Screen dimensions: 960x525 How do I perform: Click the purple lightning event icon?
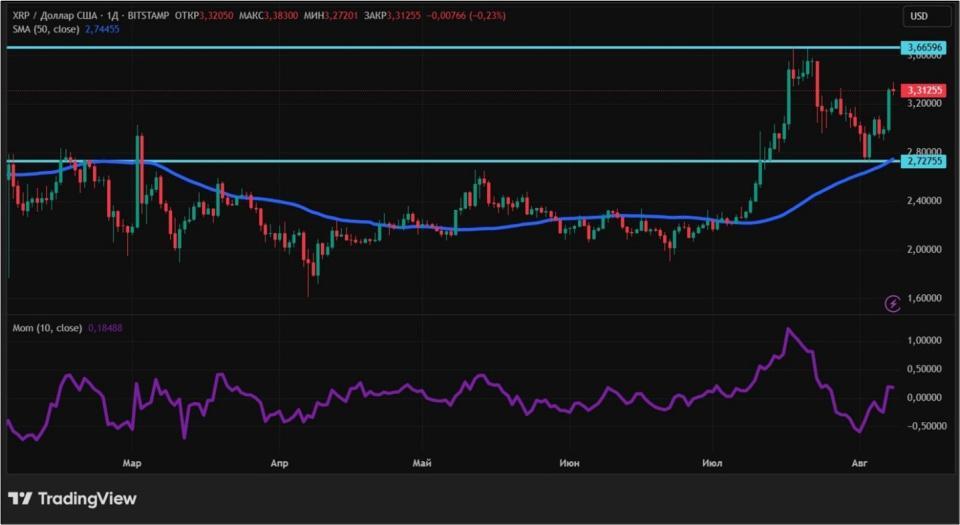click(892, 303)
